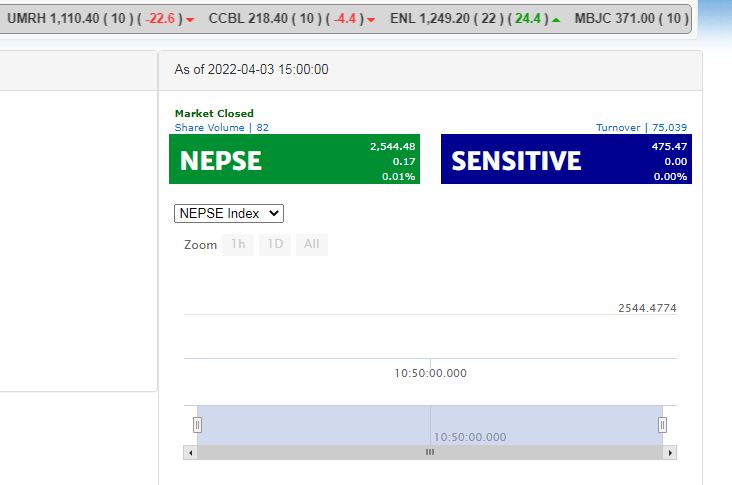The height and width of the screenshot is (485, 732).
Task: Click the UMRH ticker symbol
Action: pyautogui.click(x=27, y=19)
